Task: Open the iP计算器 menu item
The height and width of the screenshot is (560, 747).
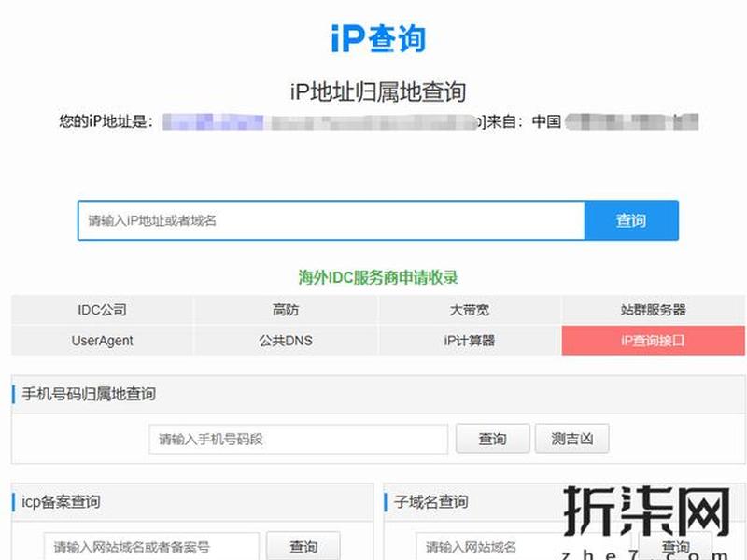Action: point(470,341)
